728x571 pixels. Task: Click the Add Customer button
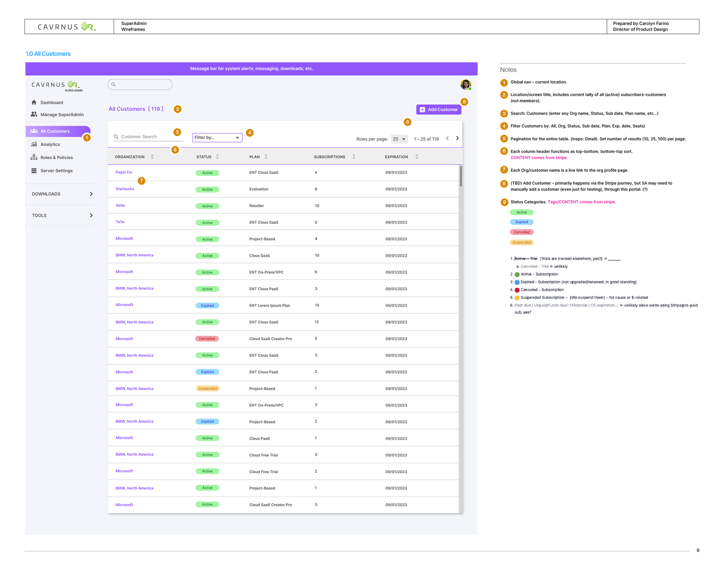[439, 110]
